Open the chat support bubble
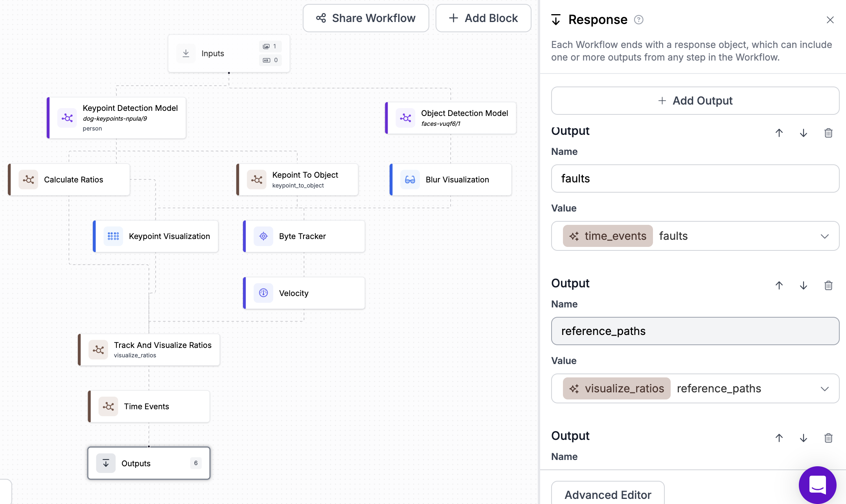The image size is (846, 504). [817, 485]
